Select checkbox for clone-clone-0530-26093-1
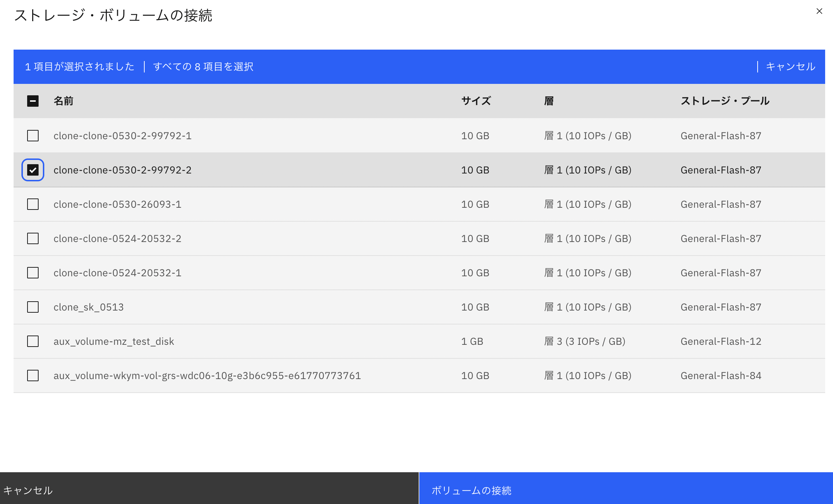This screenshot has width=833, height=504. (x=33, y=204)
